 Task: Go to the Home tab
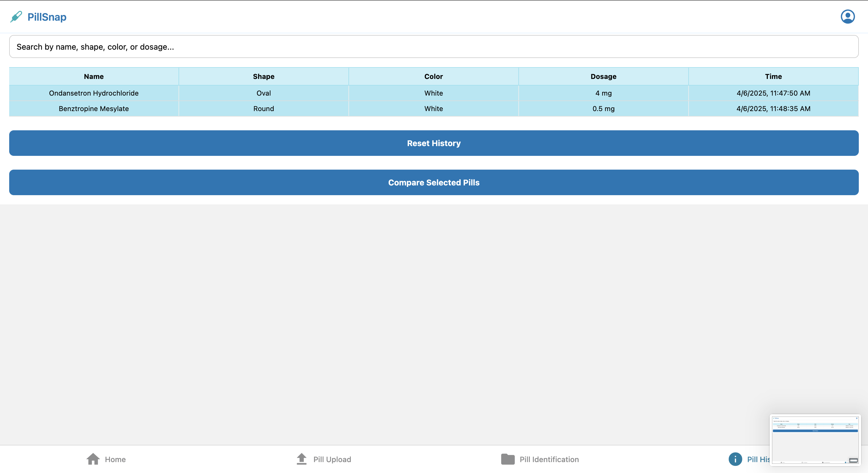tap(115, 459)
